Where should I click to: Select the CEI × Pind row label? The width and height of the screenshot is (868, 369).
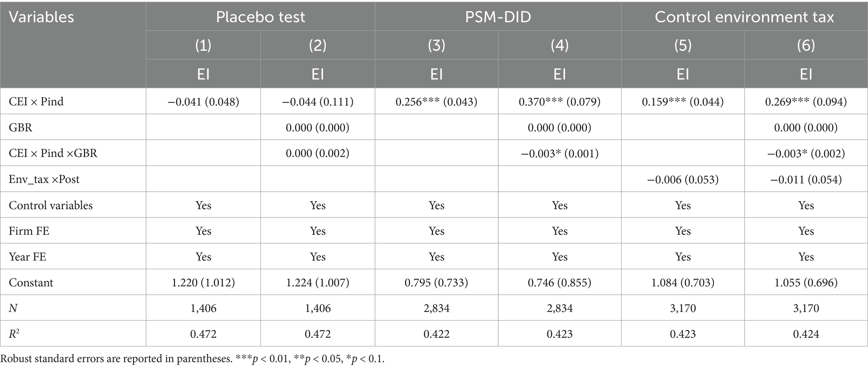click(36, 101)
